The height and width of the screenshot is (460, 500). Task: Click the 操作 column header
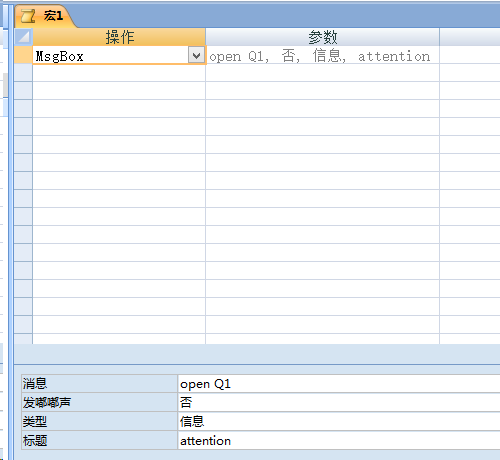[119, 37]
